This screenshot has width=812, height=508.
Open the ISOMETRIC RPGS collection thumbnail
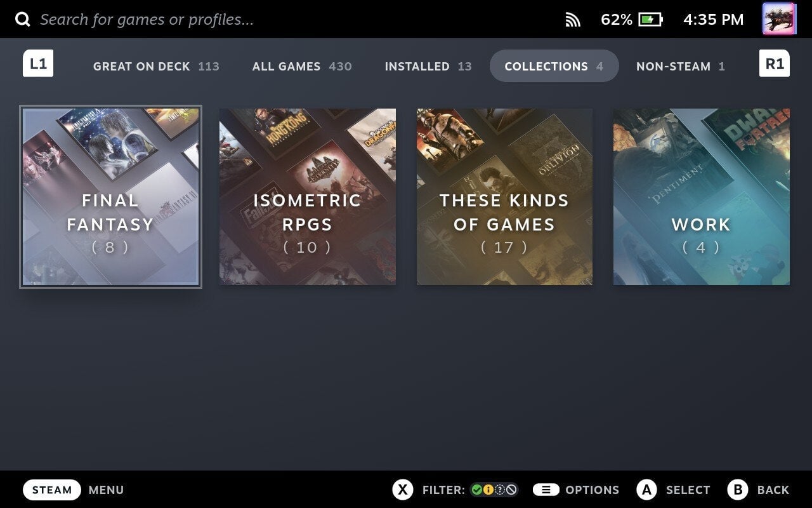click(307, 196)
